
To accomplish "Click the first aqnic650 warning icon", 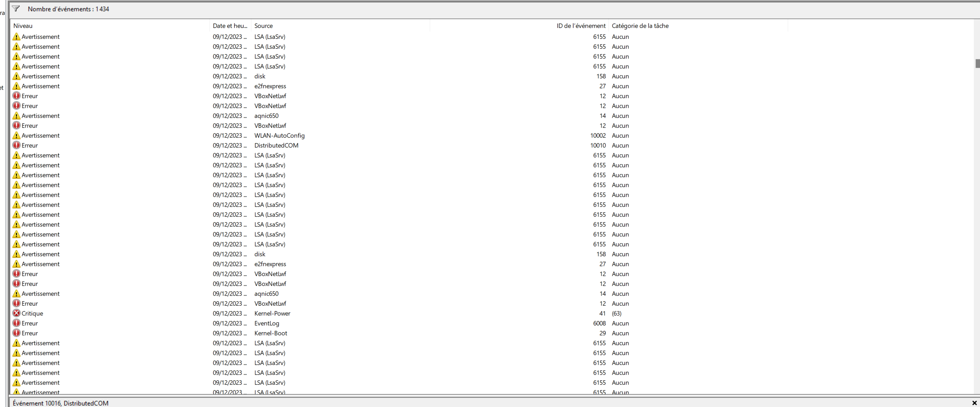I will tap(16, 116).
